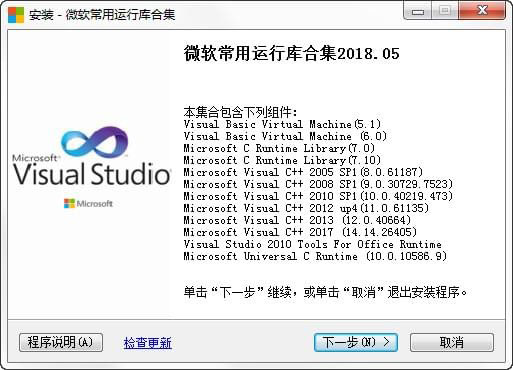Close the installer with the red X

482,11
